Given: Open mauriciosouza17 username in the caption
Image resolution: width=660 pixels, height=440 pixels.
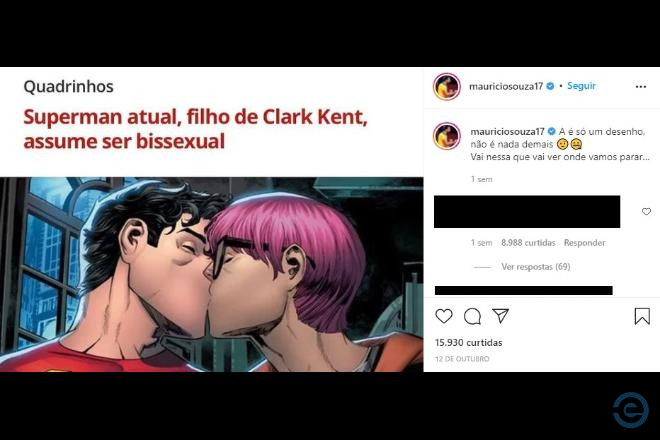Looking at the screenshot, I should point(507,131).
